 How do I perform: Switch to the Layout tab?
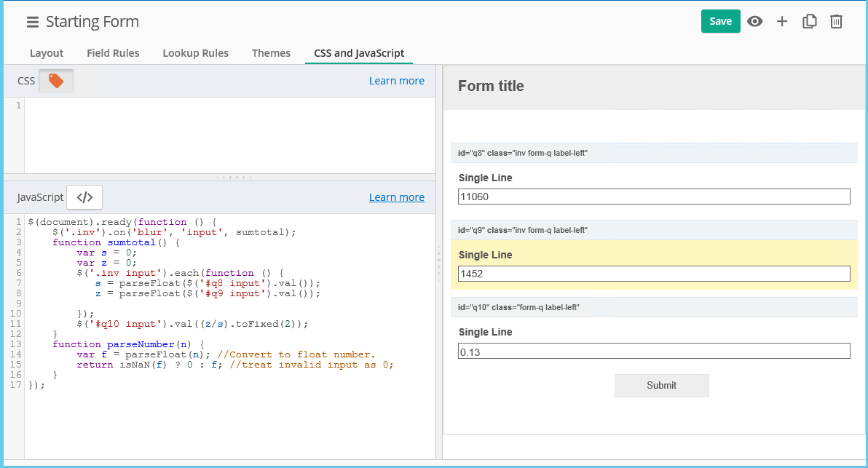(47, 53)
